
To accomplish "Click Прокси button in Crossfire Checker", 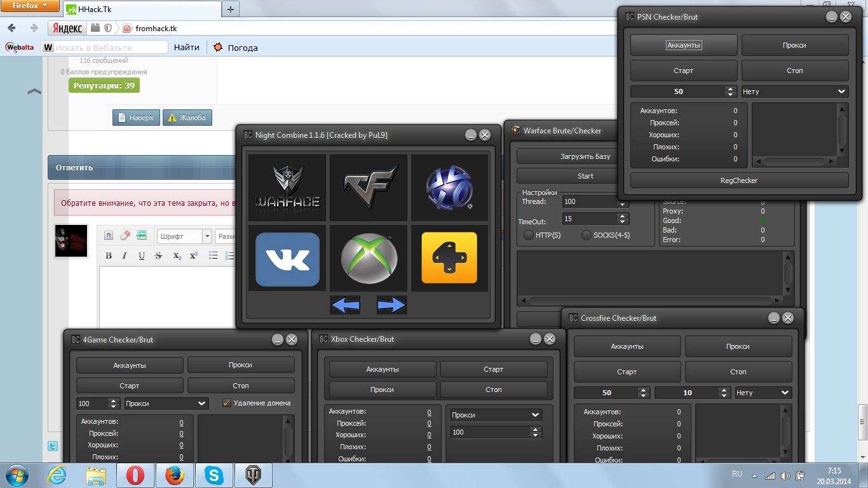I will 738,346.
